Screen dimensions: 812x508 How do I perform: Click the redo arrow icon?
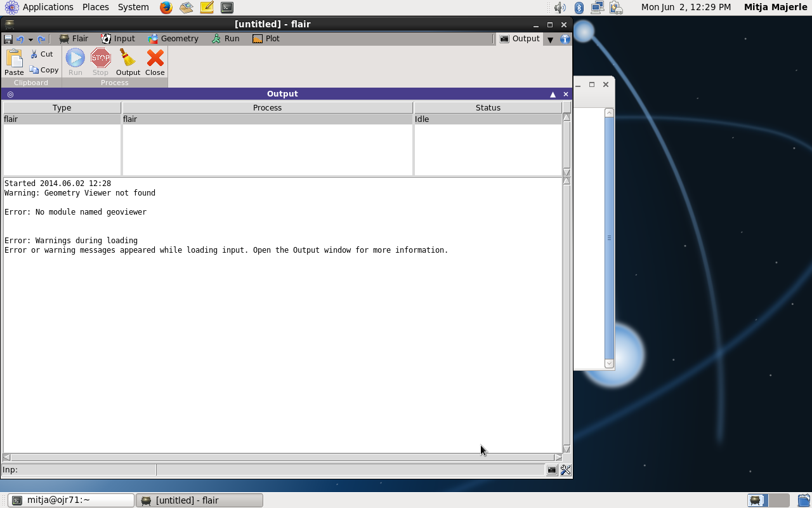pyautogui.click(x=41, y=39)
